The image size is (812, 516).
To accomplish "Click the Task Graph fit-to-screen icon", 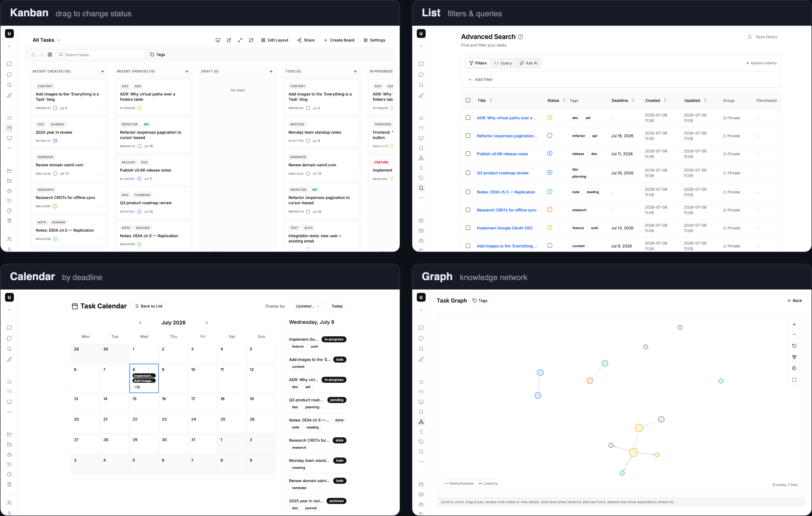I will [x=794, y=380].
